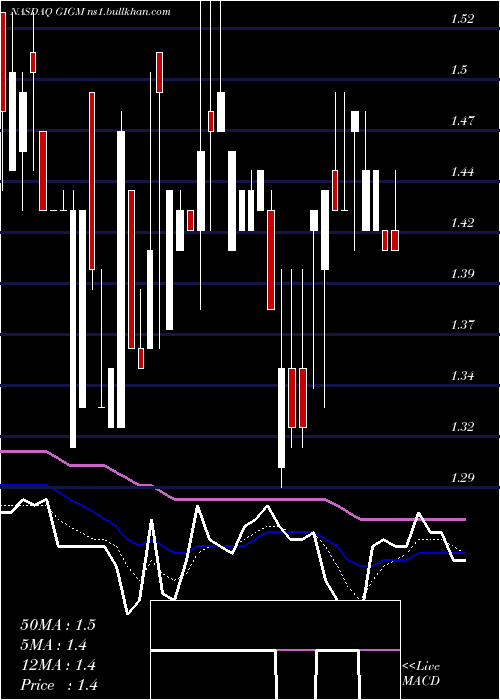The height and width of the screenshot is (700, 500).
Task: Select the 1.5 price axis label
Action: tap(458, 70)
